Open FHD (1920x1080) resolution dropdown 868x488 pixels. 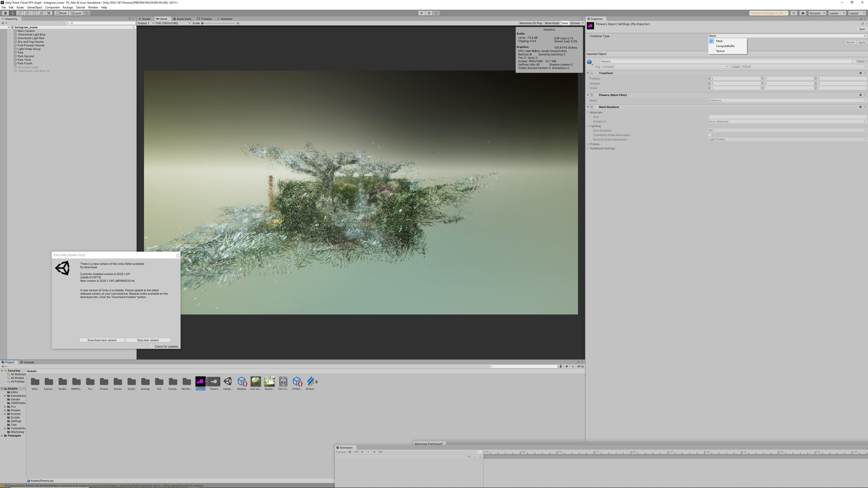[173, 23]
